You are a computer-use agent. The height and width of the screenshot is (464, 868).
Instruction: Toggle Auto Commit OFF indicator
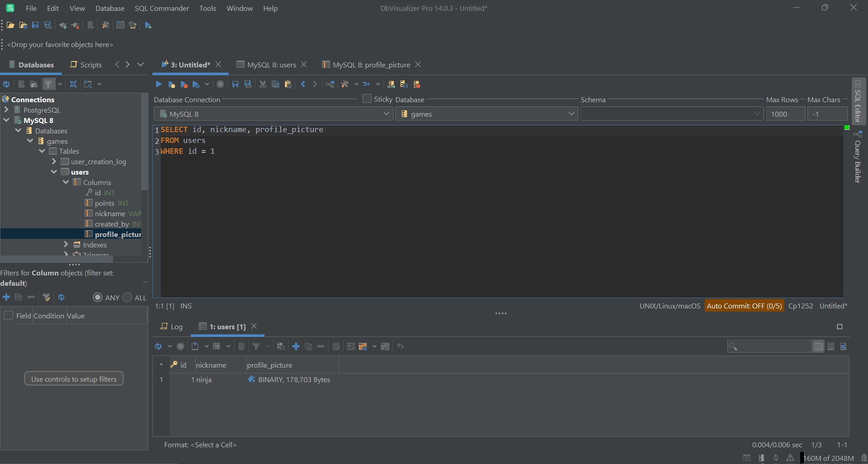(x=744, y=306)
